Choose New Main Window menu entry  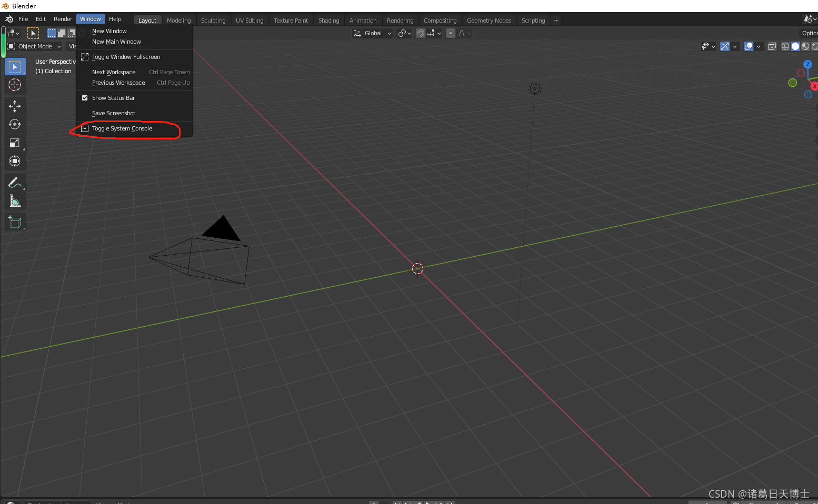135,42
